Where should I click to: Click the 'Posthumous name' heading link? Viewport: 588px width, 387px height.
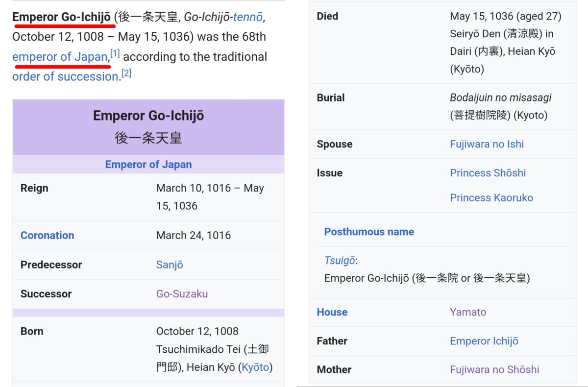[369, 232]
